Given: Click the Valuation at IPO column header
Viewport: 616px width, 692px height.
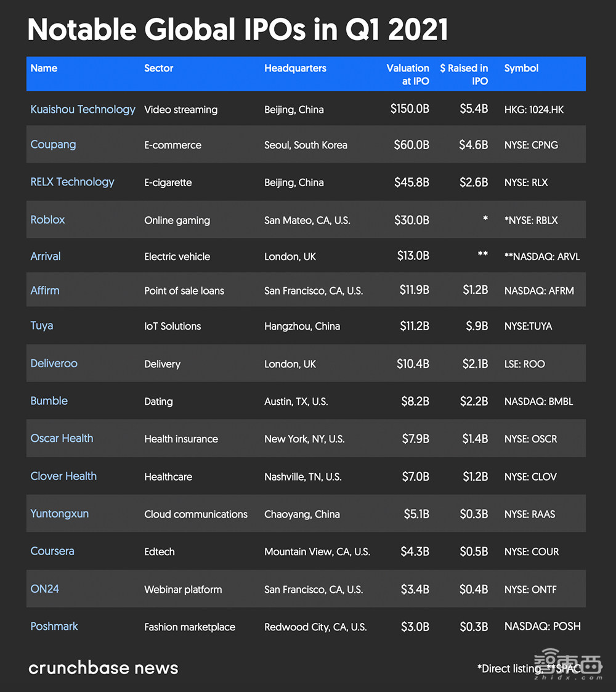Looking at the screenshot, I should (x=408, y=75).
